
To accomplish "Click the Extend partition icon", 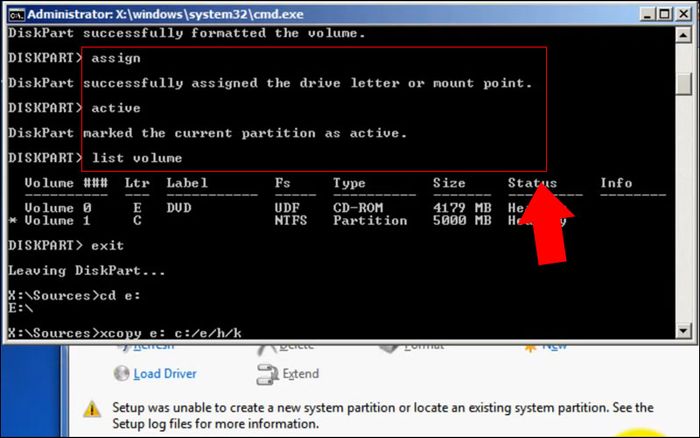I will (x=267, y=374).
